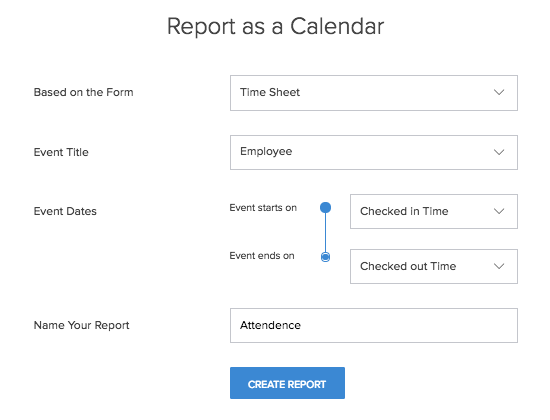
Task: Click the Event starts on label
Action: pos(263,208)
